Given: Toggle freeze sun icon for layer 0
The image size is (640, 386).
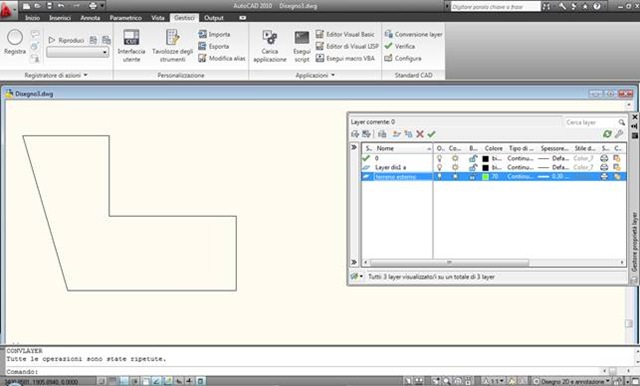Looking at the screenshot, I should point(455,158).
